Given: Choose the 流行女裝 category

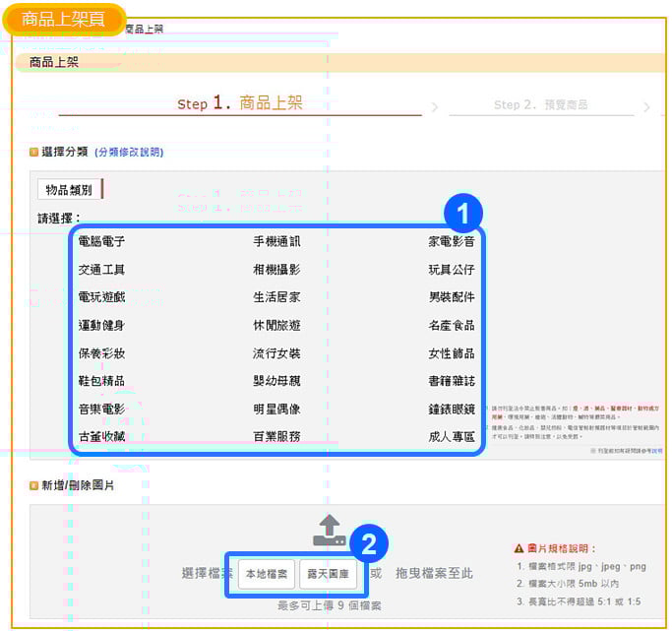Looking at the screenshot, I should [x=276, y=353].
